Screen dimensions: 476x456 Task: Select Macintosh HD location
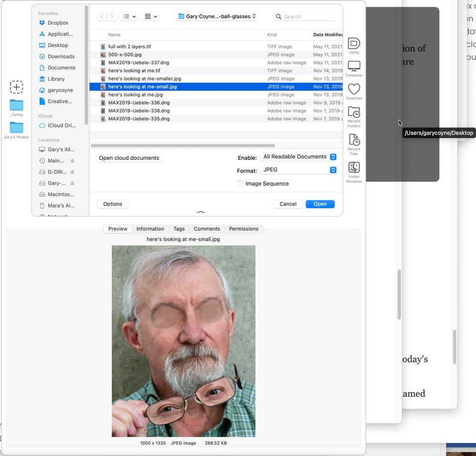[x=58, y=194]
